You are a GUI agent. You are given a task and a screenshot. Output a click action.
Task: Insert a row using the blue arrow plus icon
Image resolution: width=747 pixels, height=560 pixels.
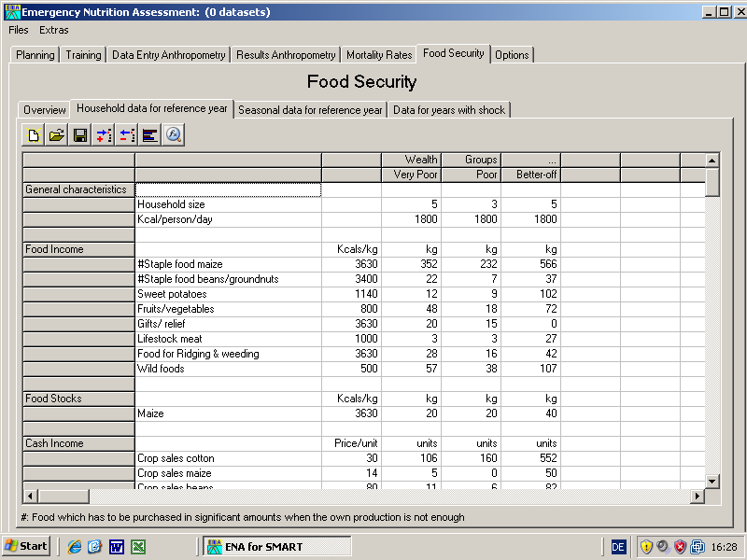[104, 135]
